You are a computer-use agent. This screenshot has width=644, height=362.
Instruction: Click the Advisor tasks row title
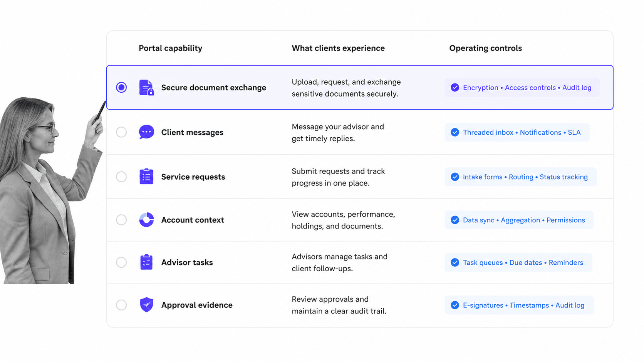point(187,262)
